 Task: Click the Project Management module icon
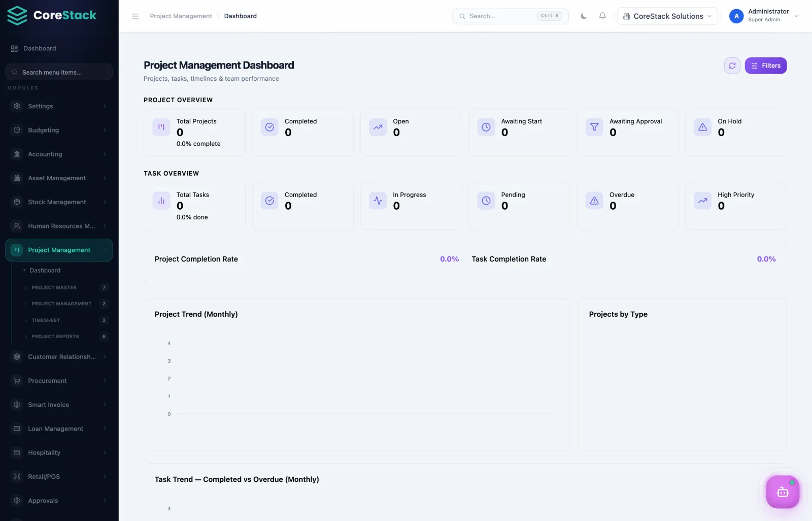(x=17, y=250)
